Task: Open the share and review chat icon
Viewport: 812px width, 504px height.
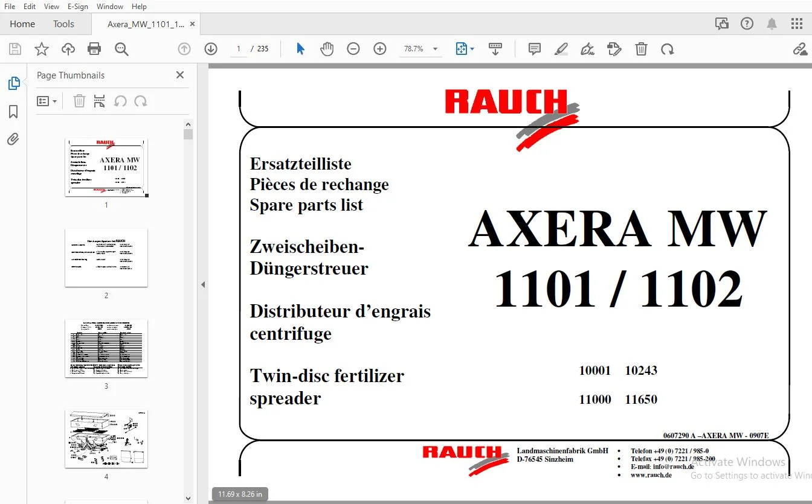Action: pos(722,24)
